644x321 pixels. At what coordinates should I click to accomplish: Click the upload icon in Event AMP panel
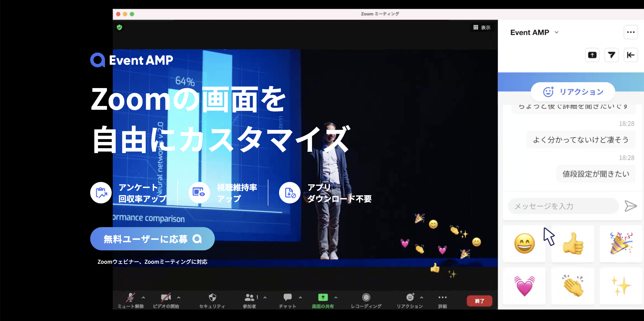[x=592, y=55]
